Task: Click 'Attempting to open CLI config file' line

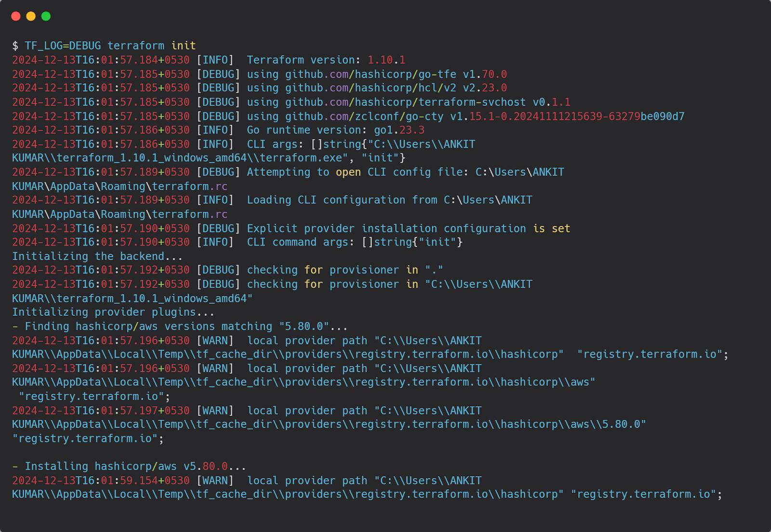Action: 288,172
